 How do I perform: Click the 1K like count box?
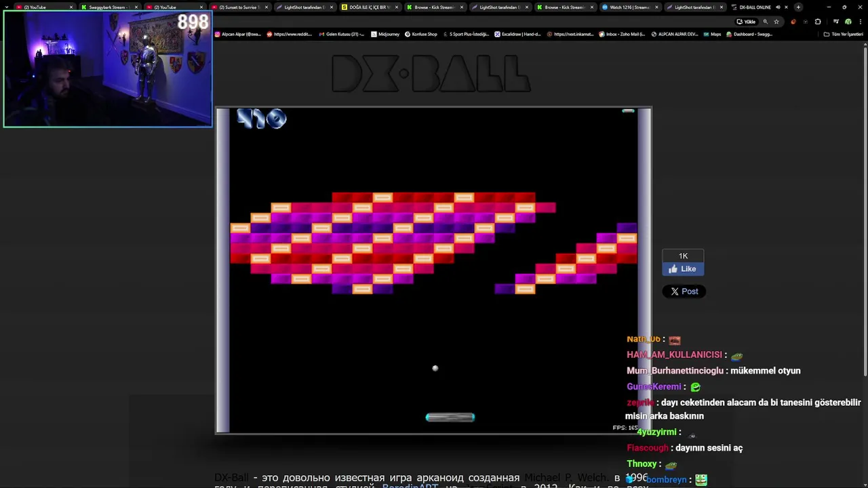(x=683, y=256)
